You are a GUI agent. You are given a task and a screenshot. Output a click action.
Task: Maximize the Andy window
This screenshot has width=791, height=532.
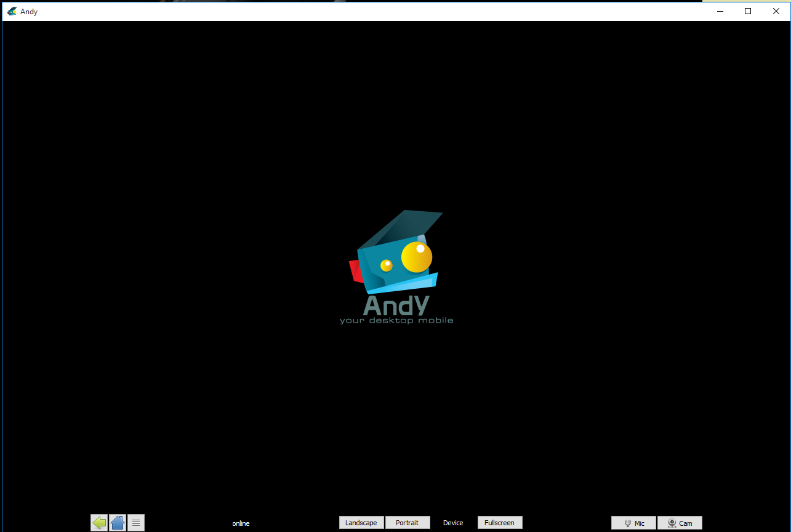[x=748, y=11]
